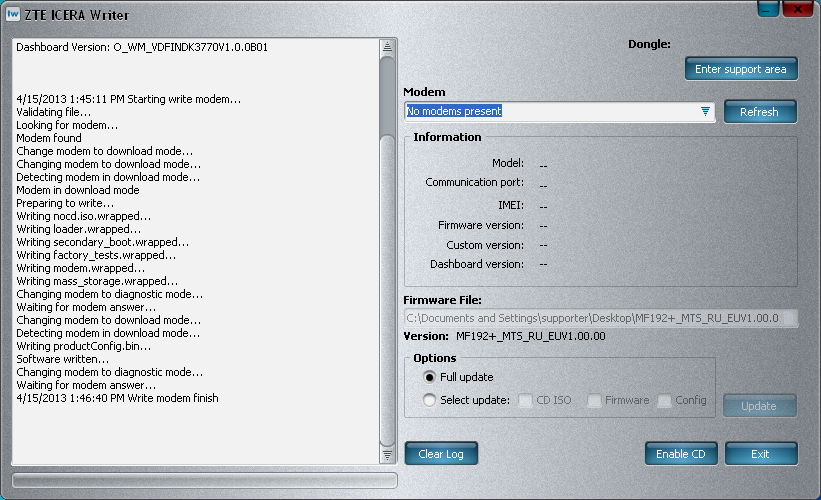This screenshot has height=500, width=821.
Task: Tick the Config checkbox
Action: 664,401
